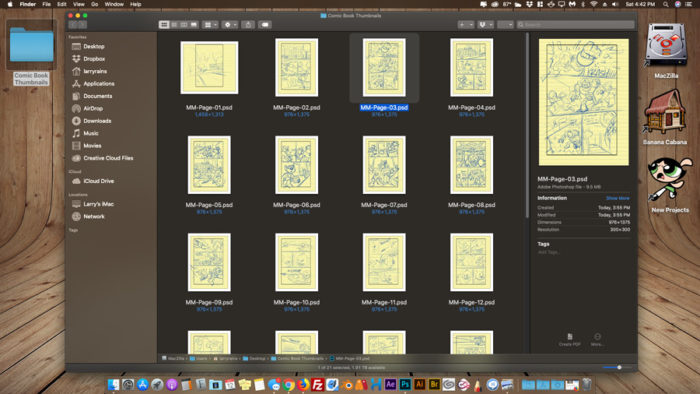700x394 pixels.
Task: Click Show More in Information section
Action: (617, 198)
